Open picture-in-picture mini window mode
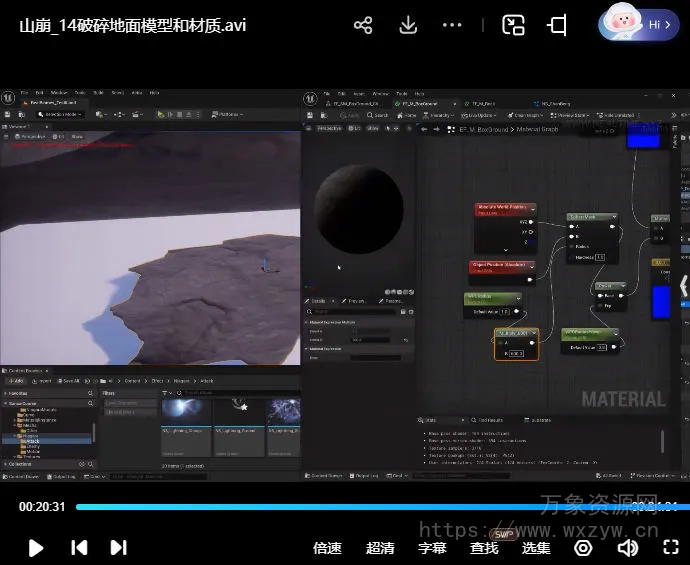Screen dimensions: 690x565 [x=513, y=25]
